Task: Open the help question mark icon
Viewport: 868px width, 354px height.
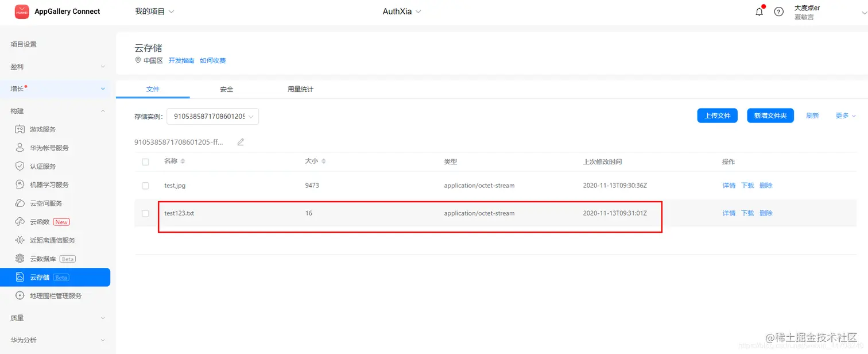Action: click(779, 11)
